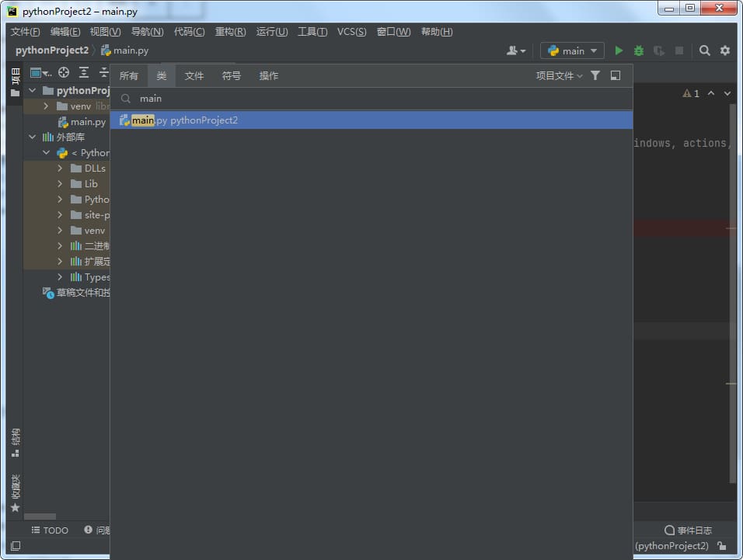Select 草稿文件和控制台 scratches node

click(76, 293)
